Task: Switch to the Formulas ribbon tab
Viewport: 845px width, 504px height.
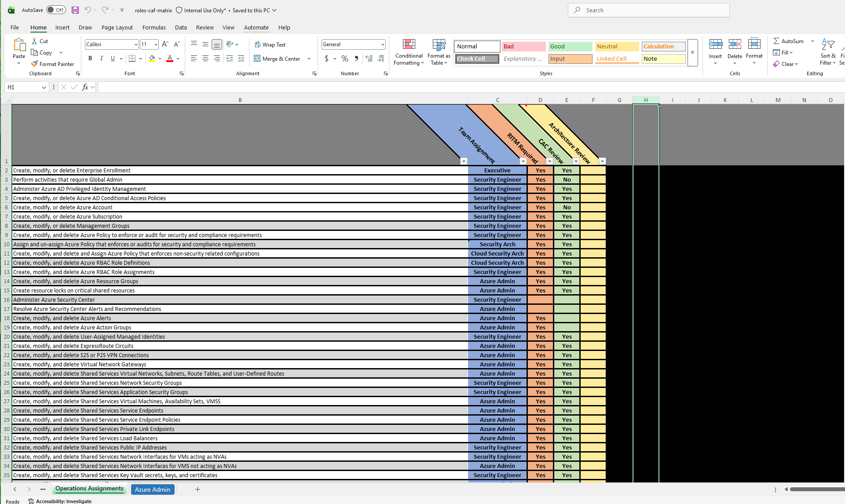Action: click(x=154, y=27)
